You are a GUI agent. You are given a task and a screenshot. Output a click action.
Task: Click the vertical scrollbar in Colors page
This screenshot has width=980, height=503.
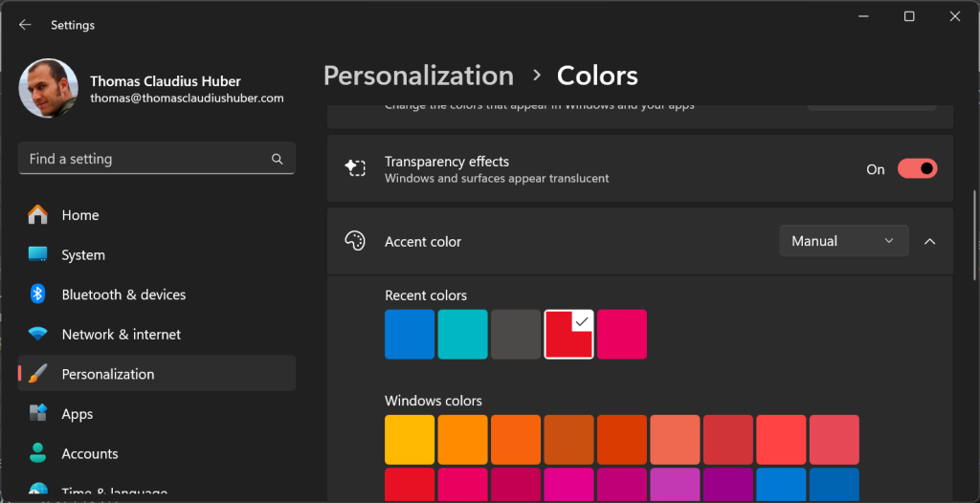[x=975, y=236]
